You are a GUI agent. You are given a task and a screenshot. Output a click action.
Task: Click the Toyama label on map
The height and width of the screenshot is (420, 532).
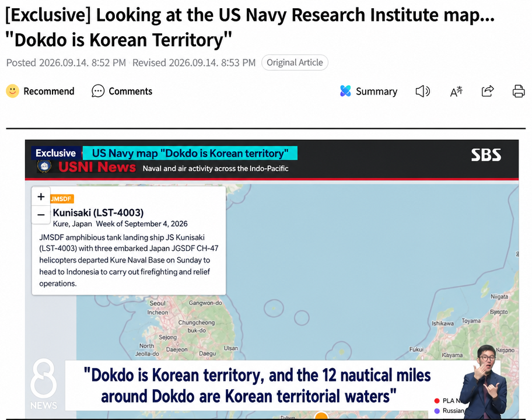point(471,321)
